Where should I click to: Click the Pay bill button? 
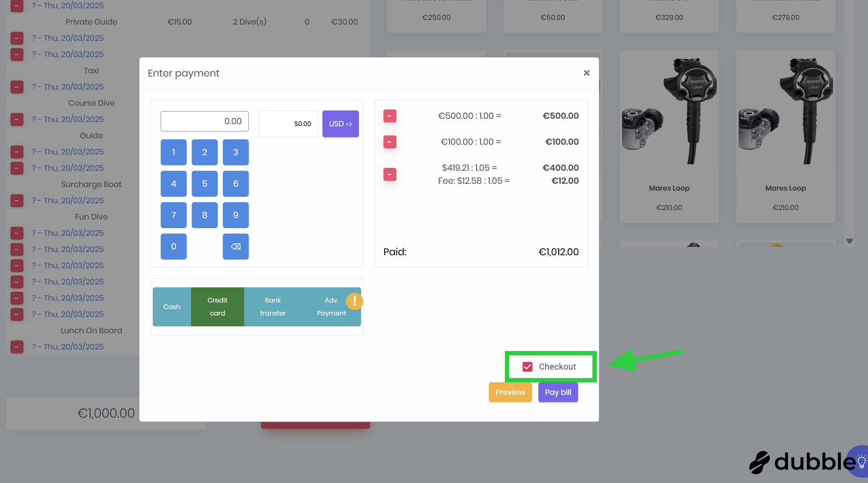coord(557,392)
